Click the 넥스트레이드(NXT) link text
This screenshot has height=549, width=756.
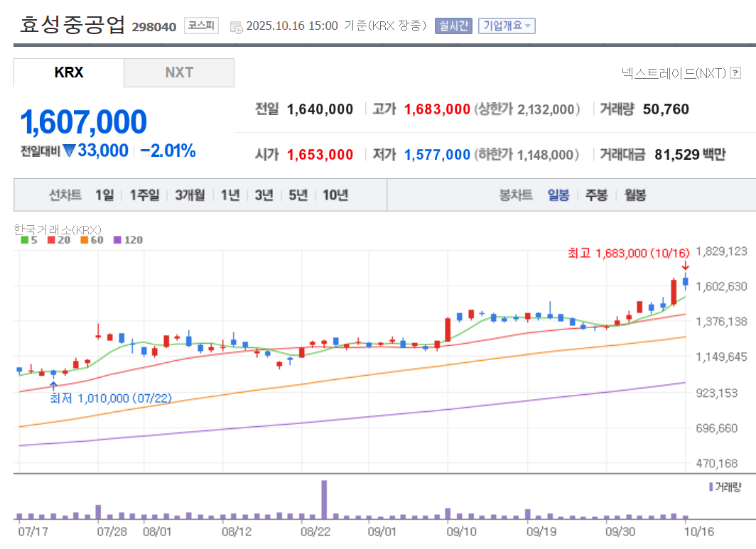674,72
